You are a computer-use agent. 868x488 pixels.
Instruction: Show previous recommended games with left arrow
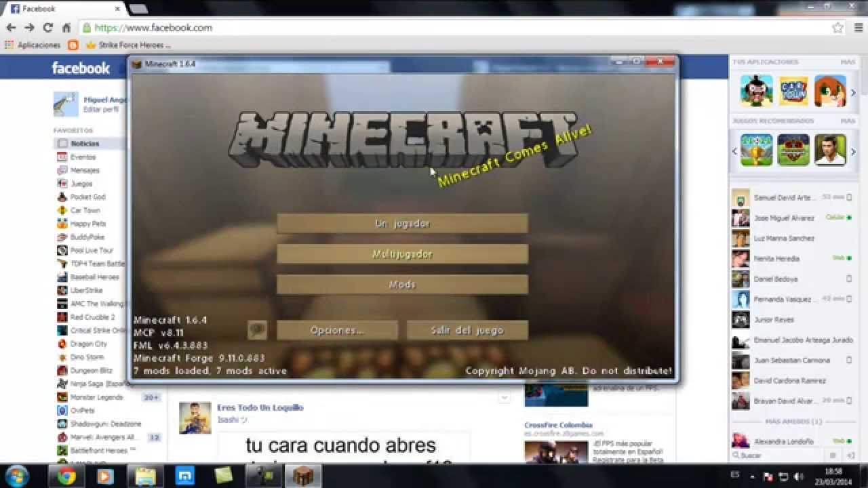click(x=734, y=151)
